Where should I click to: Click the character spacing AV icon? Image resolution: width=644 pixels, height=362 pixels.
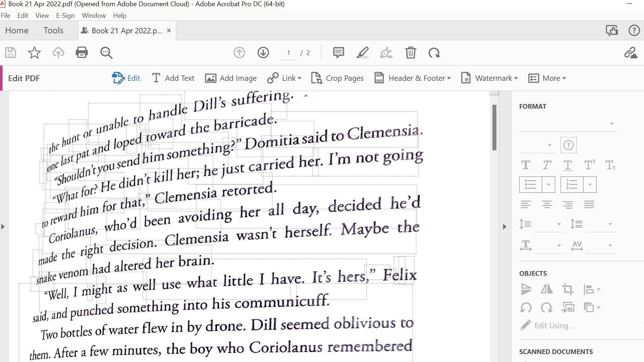point(577,246)
